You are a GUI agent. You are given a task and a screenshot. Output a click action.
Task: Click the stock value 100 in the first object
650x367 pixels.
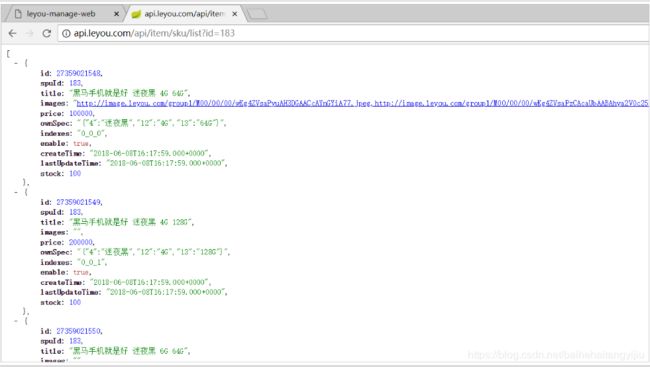coord(75,173)
